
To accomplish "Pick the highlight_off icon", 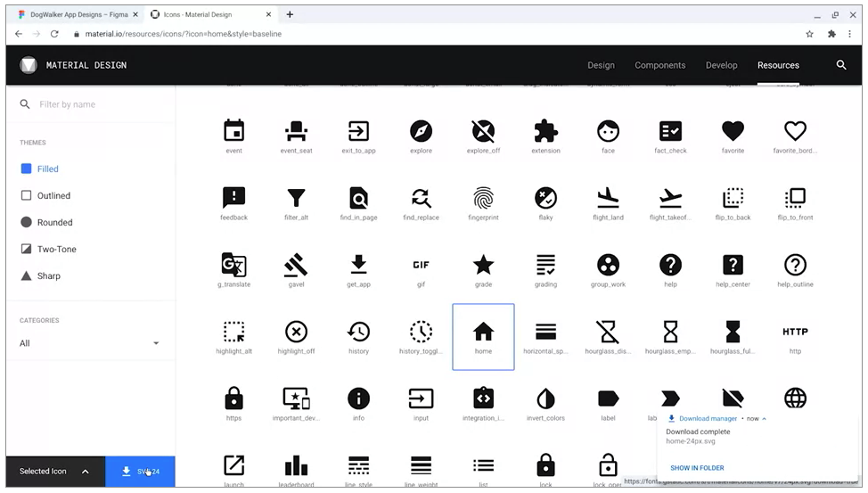I will 296,332.
